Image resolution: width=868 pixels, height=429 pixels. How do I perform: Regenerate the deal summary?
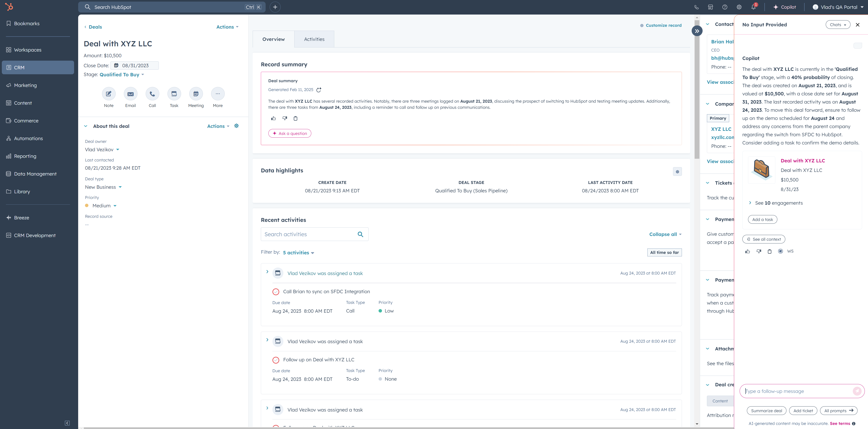point(319,89)
